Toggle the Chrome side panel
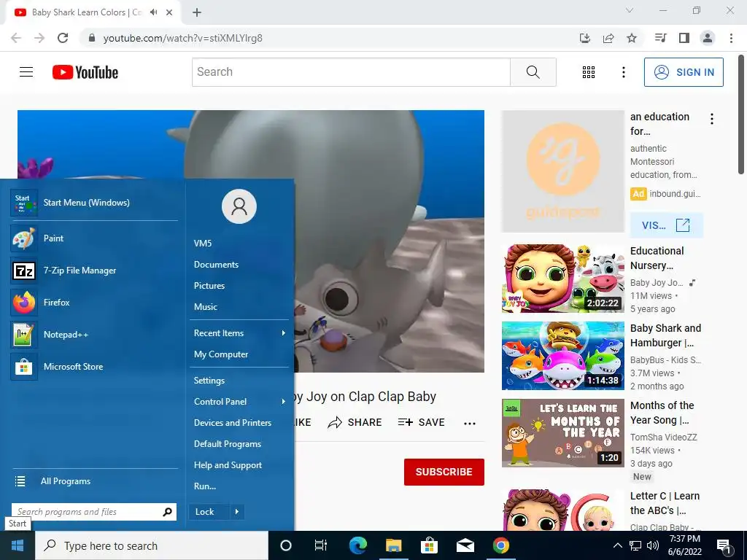The height and width of the screenshot is (560, 747). [x=684, y=38]
